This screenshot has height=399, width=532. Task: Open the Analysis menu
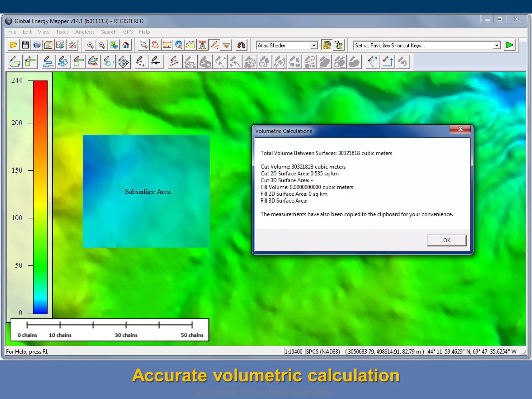click(x=85, y=32)
